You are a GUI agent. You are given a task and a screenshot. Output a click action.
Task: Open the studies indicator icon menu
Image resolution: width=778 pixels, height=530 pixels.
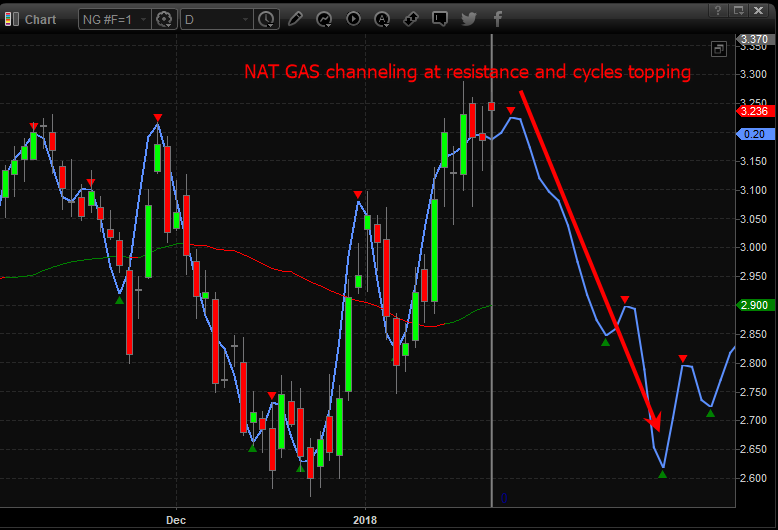coord(324,19)
